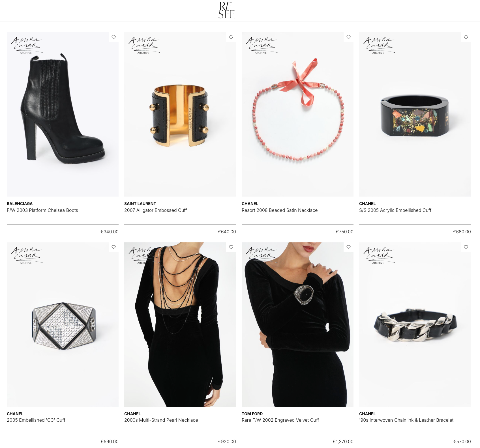
Task: Open the coral beaded necklace image
Action: (297, 114)
